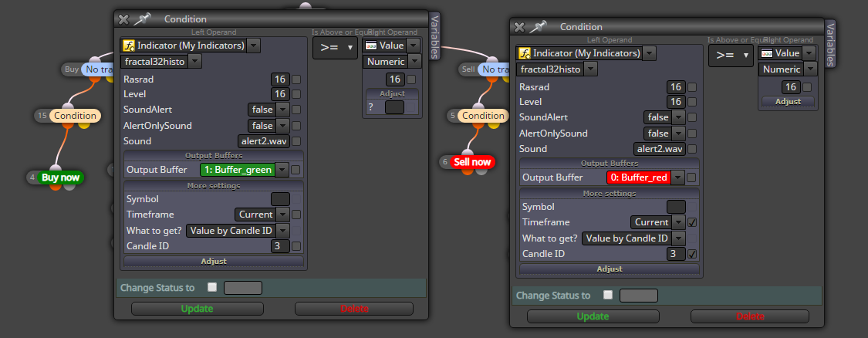Edit Sound alert2.wav field in left panel
This screenshot has height=338, width=868.
pyautogui.click(x=264, y=141)
